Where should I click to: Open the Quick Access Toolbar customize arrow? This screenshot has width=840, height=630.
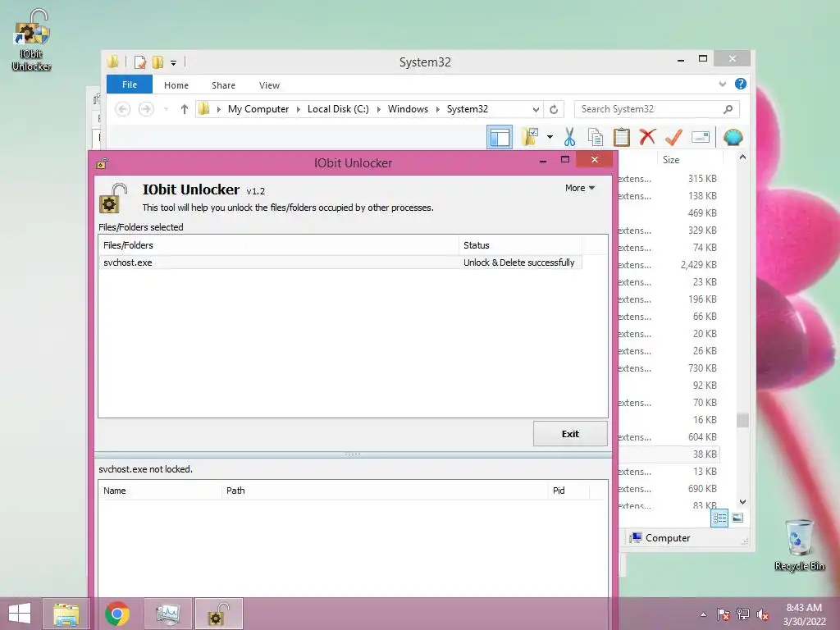[x=174, y=62]
